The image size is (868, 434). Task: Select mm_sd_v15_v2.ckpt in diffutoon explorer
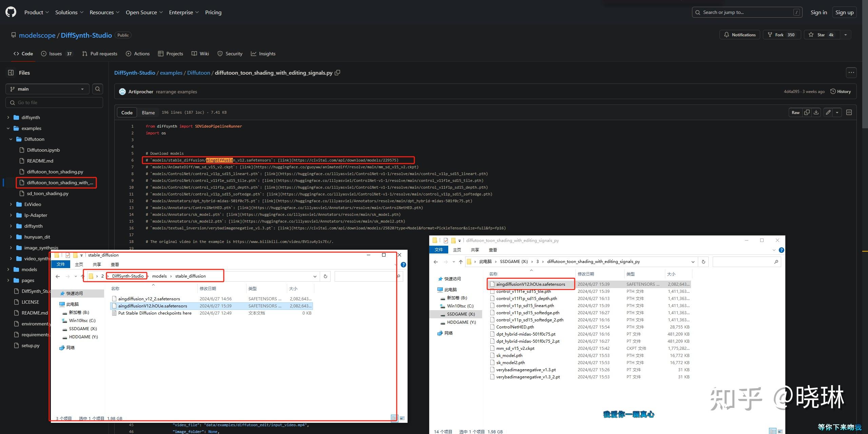tap(515, 348)
